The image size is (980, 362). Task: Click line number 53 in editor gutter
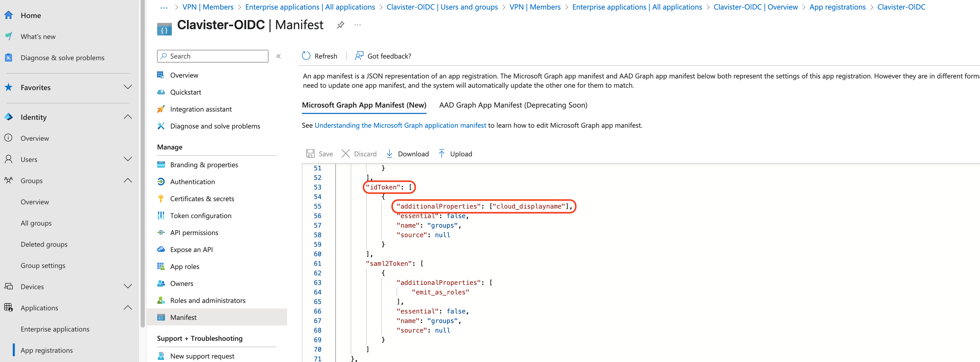(x=317, y=187)
